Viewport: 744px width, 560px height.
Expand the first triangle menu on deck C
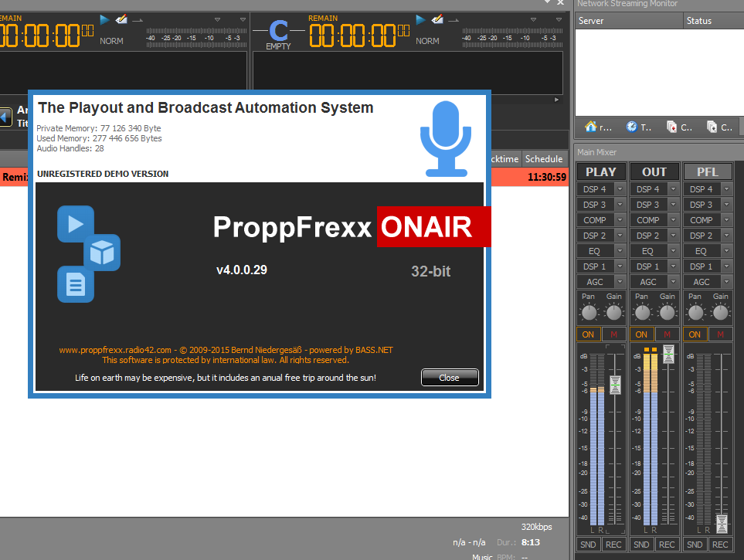(533, 19)
